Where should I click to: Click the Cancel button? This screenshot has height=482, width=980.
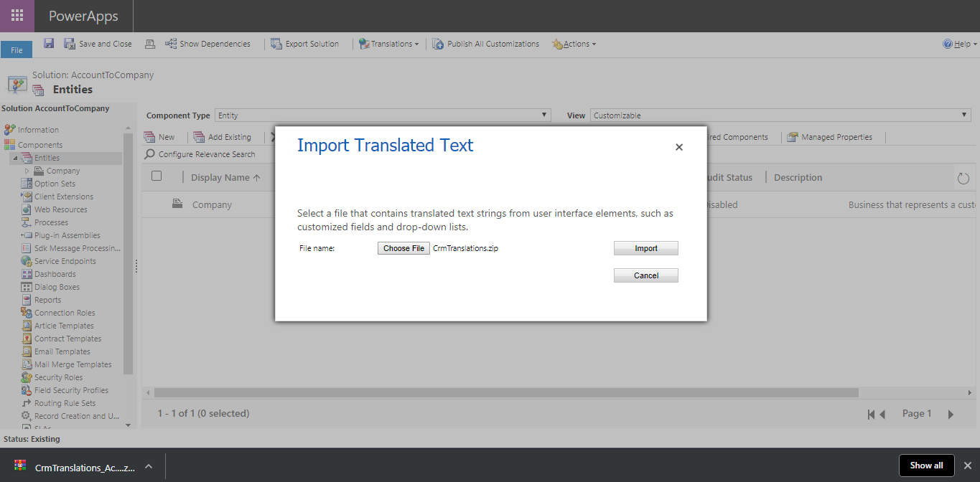pos(646,275)
